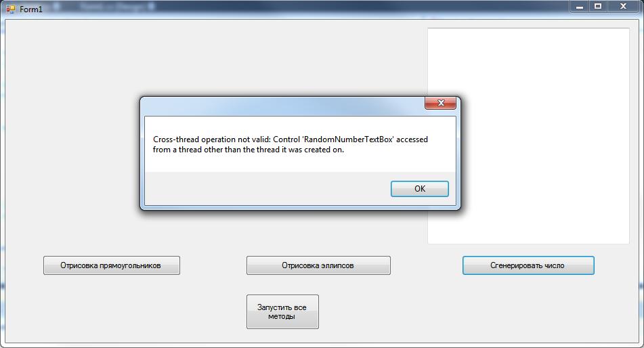This screenshot has height=348, width=644.
Task: Click the Cross-thread operation error message text
Action: click(290, 145)
